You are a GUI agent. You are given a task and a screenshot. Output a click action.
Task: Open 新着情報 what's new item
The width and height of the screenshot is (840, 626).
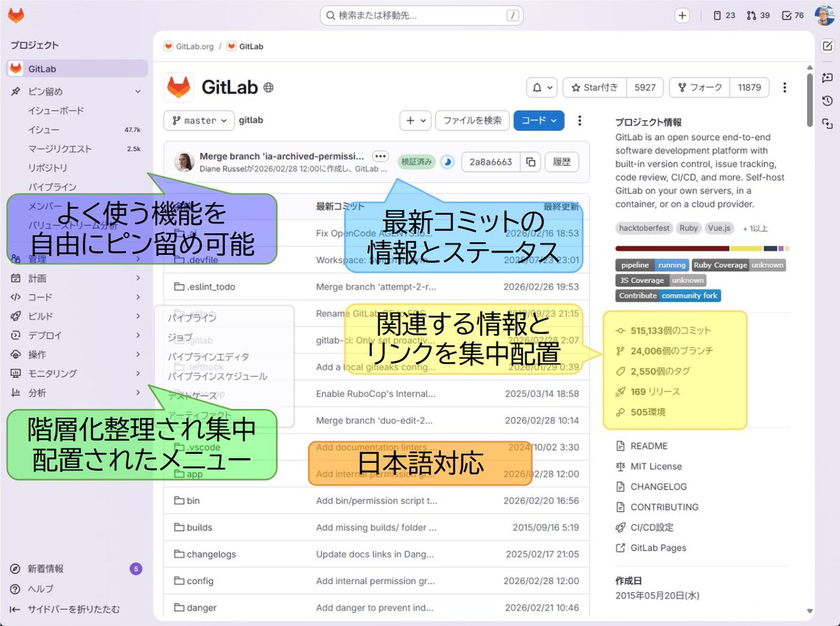click(x=77, y=569)
